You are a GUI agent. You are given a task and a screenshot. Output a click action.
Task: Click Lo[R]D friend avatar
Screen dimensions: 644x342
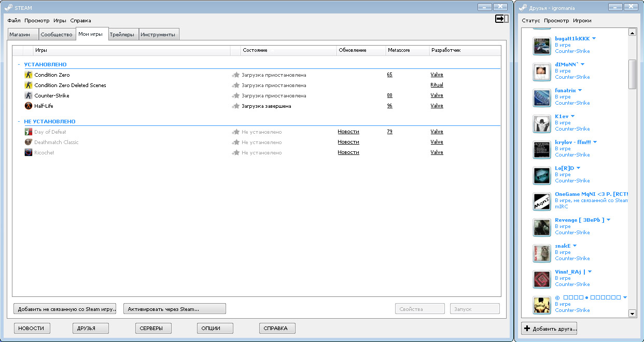(x=541, y=176)
